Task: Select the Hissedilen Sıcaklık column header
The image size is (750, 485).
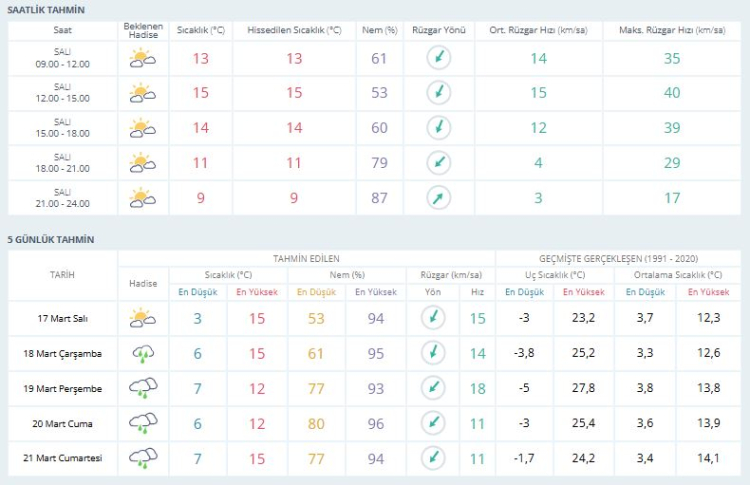Action: (294, 30)
